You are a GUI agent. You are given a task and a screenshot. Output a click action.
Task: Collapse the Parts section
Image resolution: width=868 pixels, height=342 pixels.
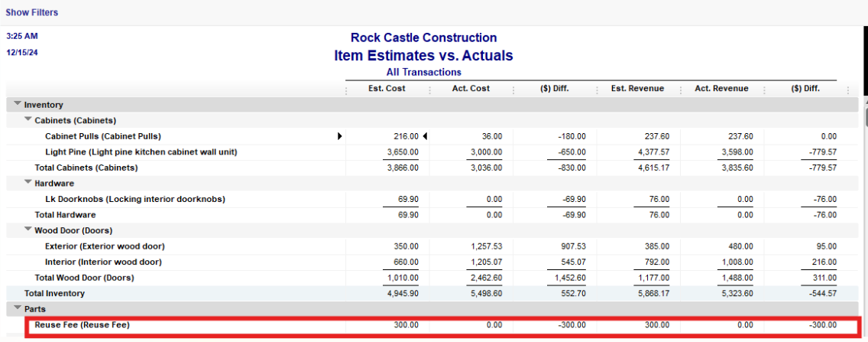click(x=17, y=309)
